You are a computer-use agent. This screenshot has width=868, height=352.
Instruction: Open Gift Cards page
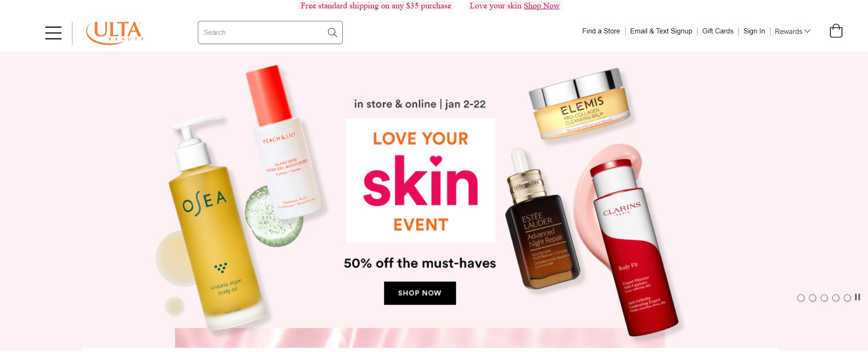(x=718, y=31)
